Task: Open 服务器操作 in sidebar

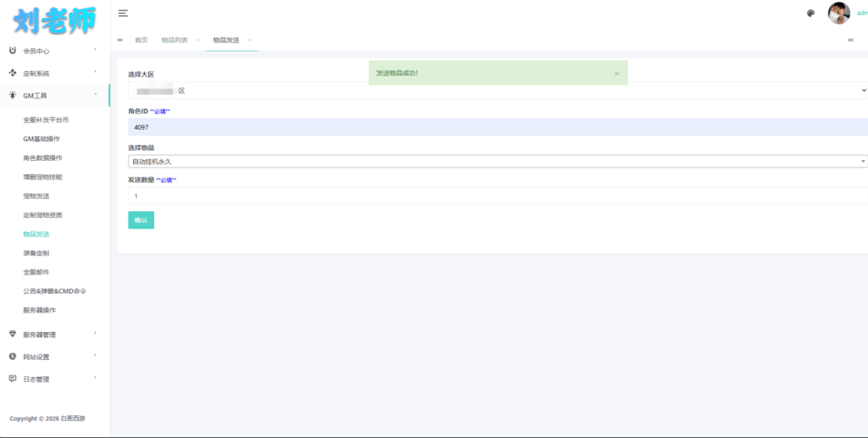Action: point(39,310)
